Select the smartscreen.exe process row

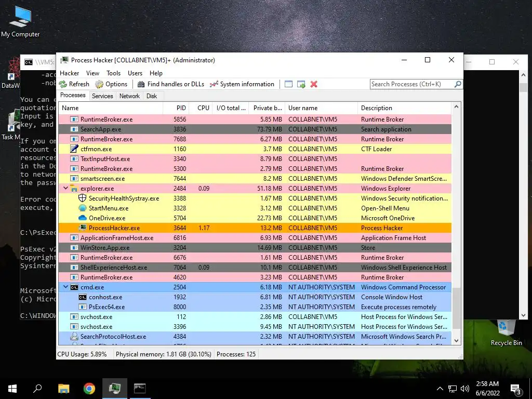pyautogui.click(x=255, y=179)
